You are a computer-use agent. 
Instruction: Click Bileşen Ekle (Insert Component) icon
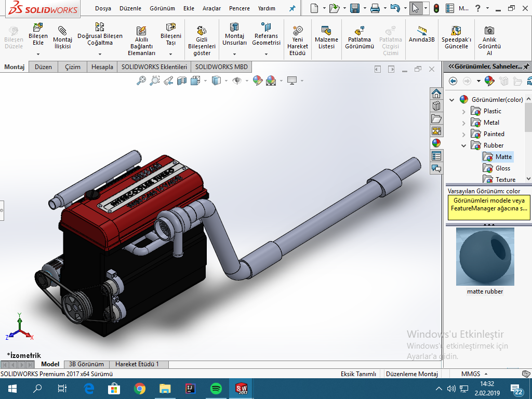(38, 27)
